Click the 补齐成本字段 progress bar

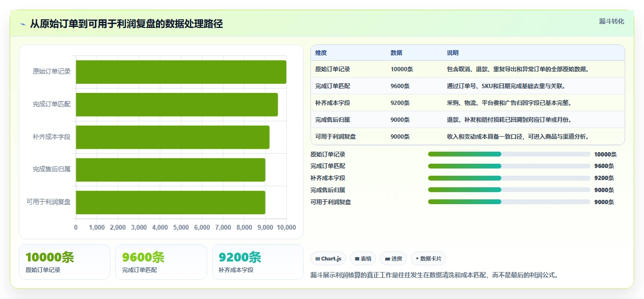point(509,178)
